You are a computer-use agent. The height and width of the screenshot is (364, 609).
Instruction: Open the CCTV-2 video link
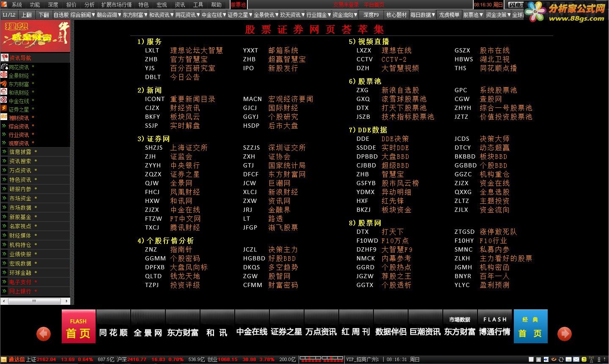pos(394,59)
